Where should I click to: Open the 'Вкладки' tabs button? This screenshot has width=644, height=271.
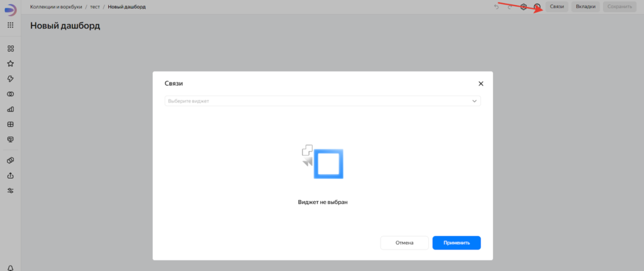pos(586,6)
